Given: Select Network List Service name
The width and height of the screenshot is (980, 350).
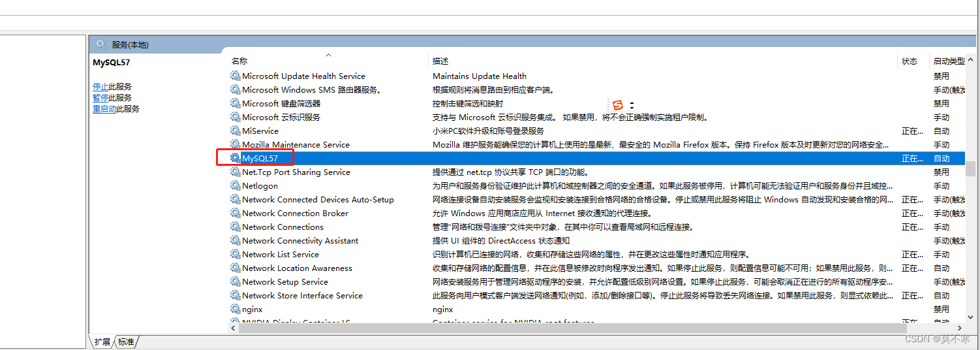Looking at the screenshot, I should click(x=281, y=254).
